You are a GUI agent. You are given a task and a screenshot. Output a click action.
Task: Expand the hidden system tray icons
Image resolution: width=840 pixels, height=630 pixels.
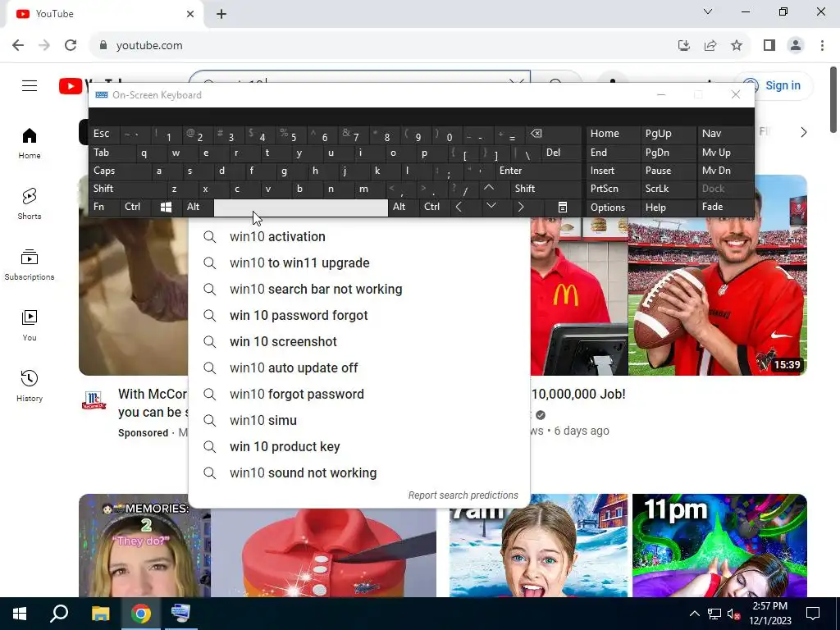[694, 614]
